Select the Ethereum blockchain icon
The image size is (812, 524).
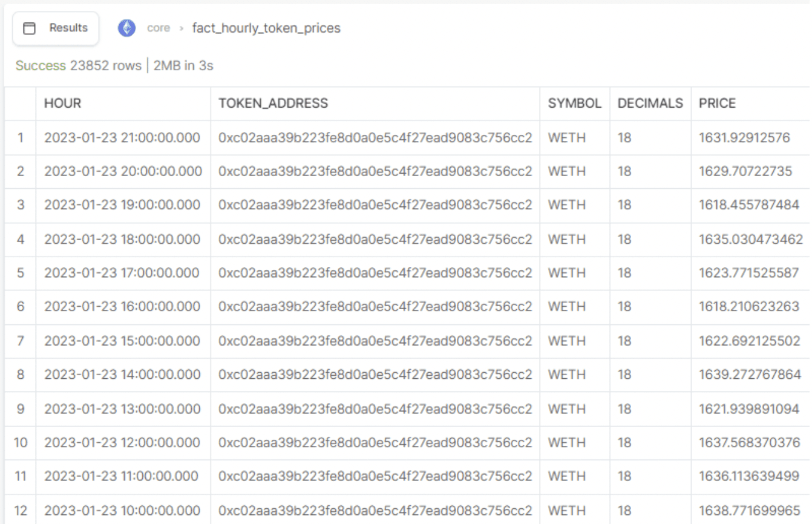(126, 27)
